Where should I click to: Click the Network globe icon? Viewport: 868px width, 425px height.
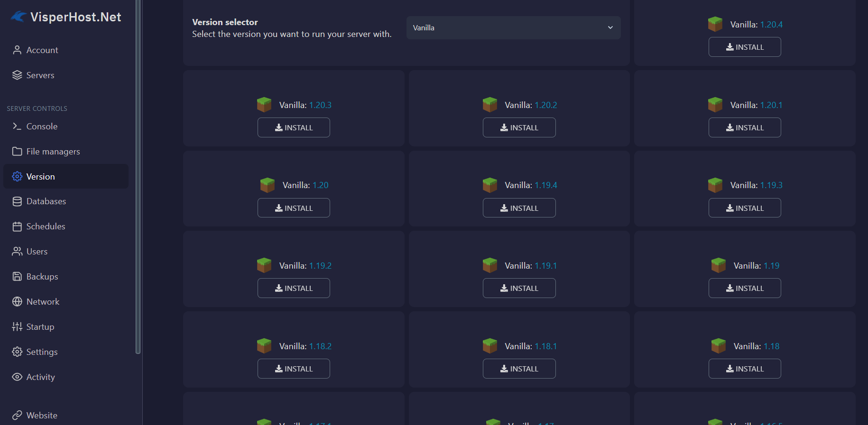[x=17, y=302]
